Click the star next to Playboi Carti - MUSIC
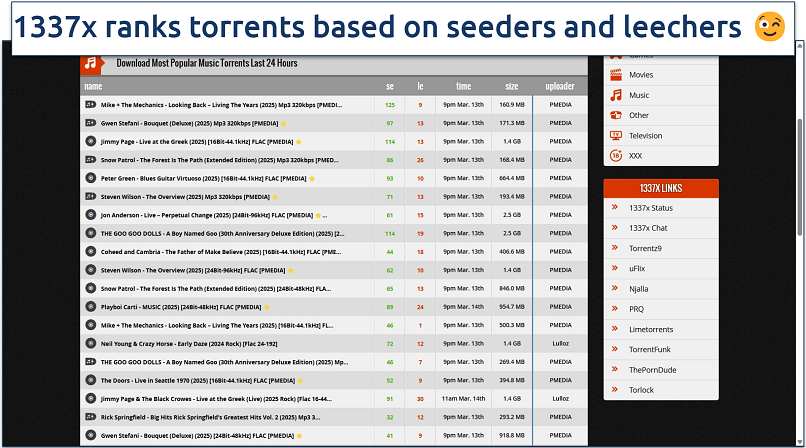 (267, 307)
